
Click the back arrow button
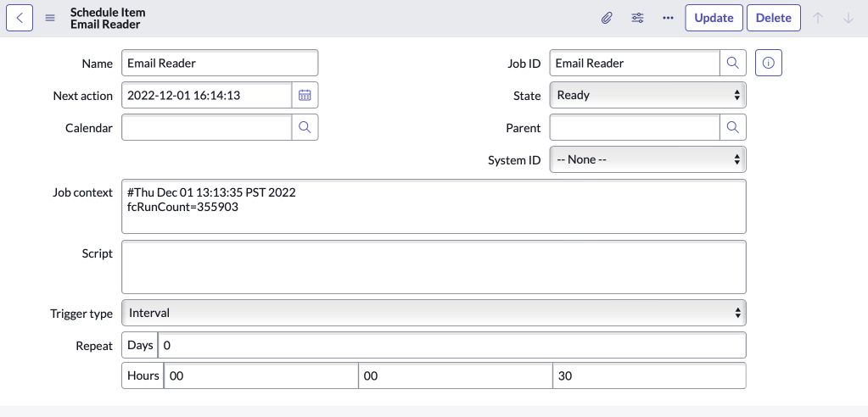tap(20, 18)
